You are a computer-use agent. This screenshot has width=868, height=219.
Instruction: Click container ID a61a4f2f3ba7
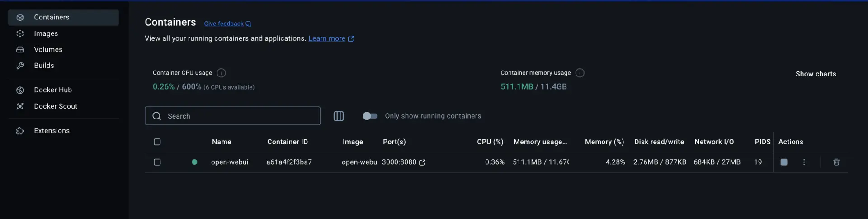pyautogui.click(x=289, y=162)
